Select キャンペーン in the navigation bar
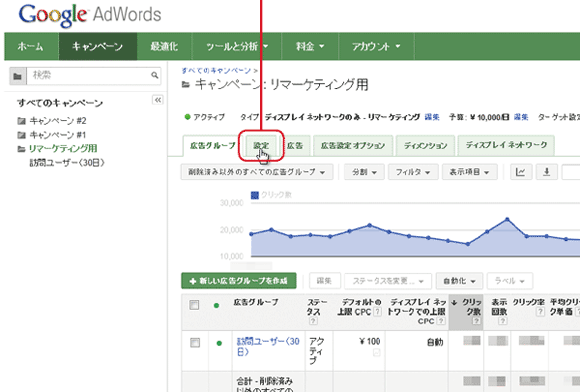The width and height of the screenshot is (580, 392). (x=98, y=47)
